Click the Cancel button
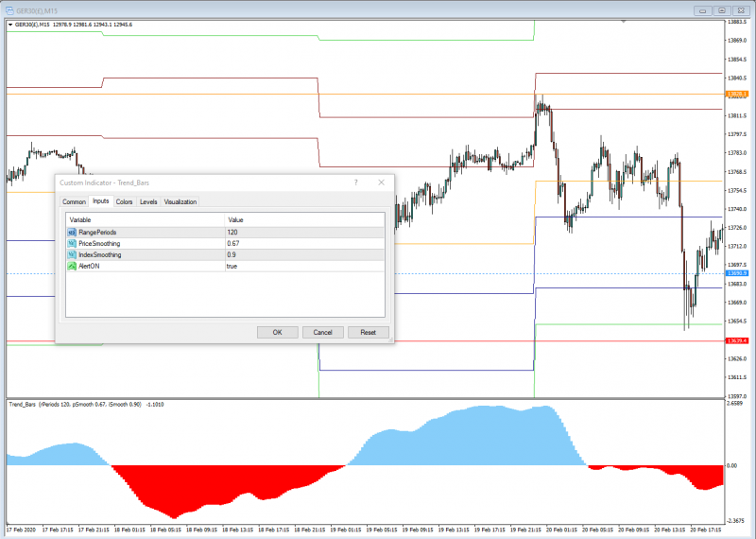This screenshot has height=539, width=756. [322, 333]
